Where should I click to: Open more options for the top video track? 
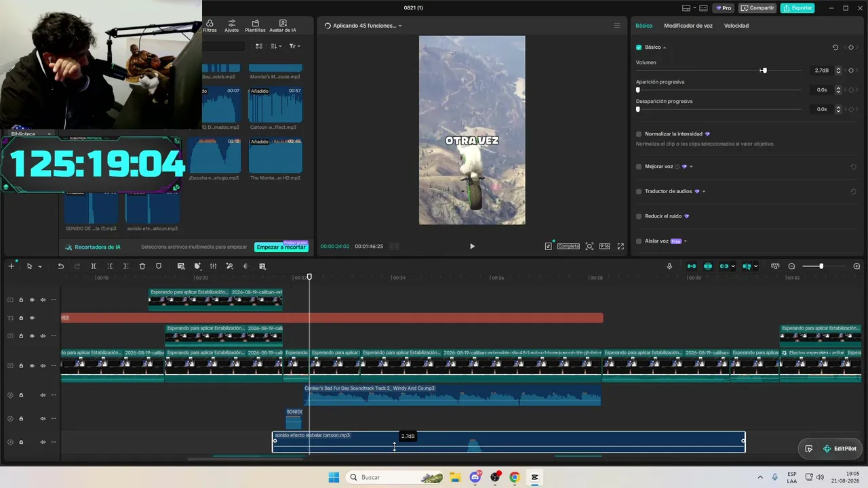tap(54, 300)
